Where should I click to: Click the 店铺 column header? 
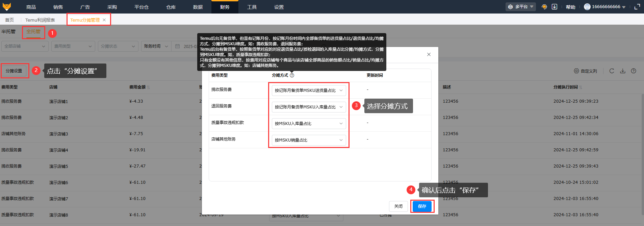coord(53,87)
